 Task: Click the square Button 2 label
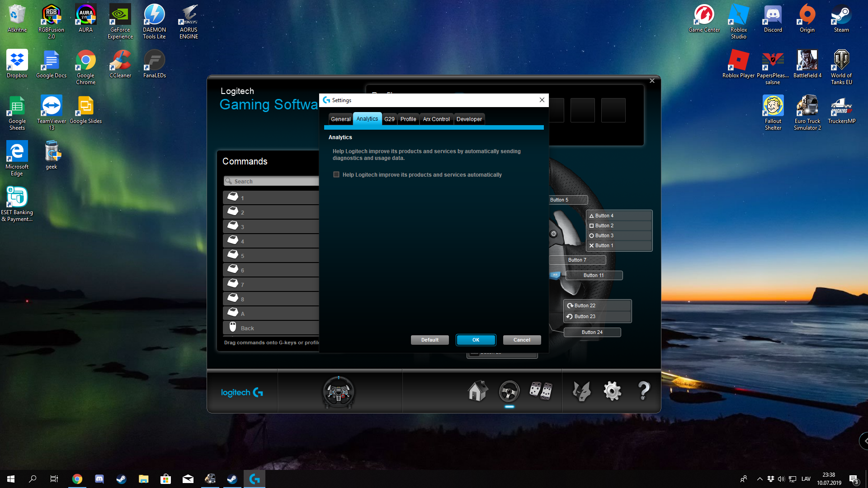coord(619,225)
